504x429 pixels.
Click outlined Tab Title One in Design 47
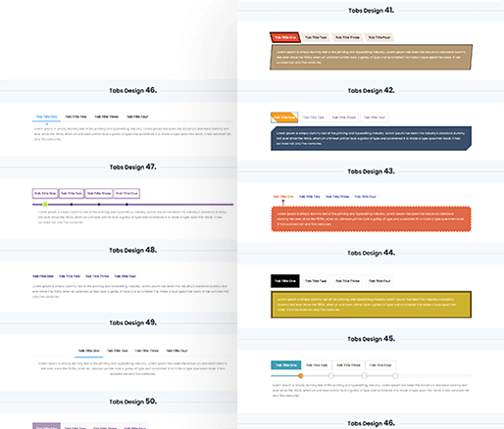click(45, 193)
